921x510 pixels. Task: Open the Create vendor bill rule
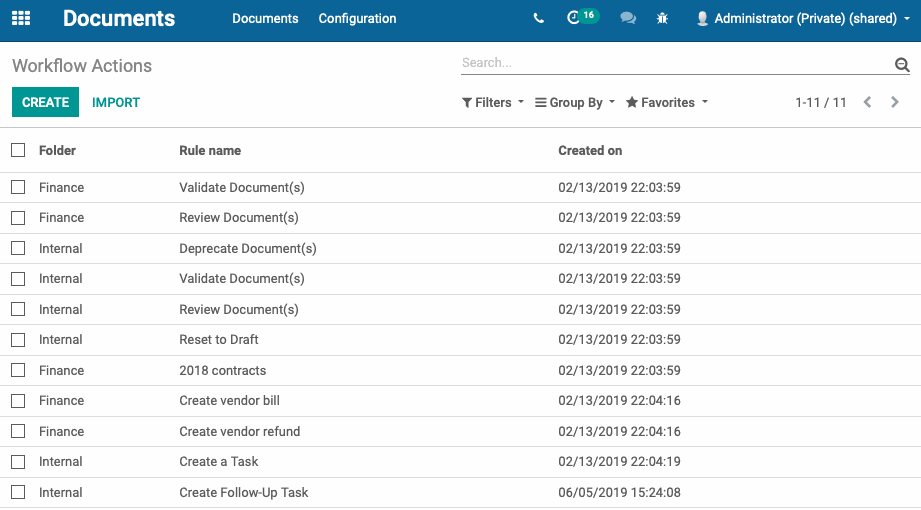pyautogui.click(x=229, y=401)
